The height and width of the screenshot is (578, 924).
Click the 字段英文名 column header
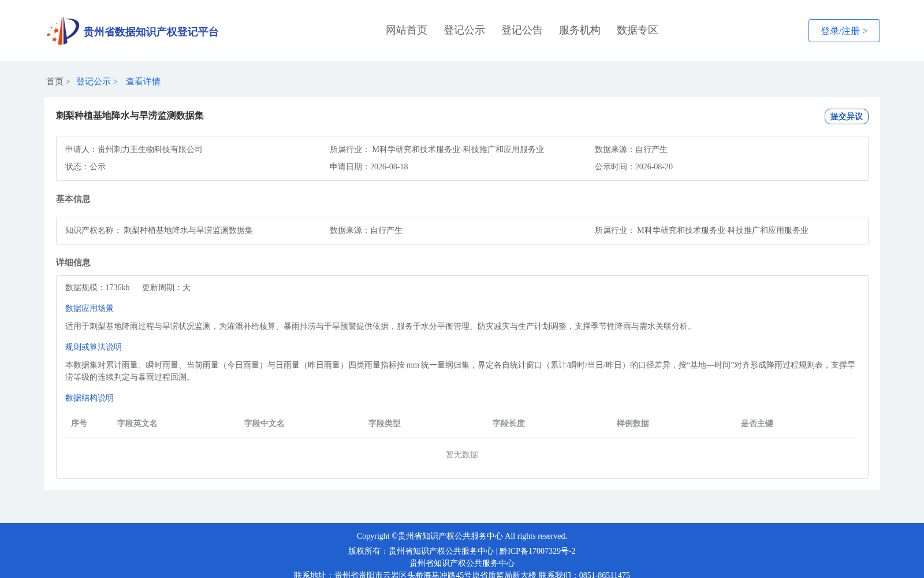tap(137, 423)
